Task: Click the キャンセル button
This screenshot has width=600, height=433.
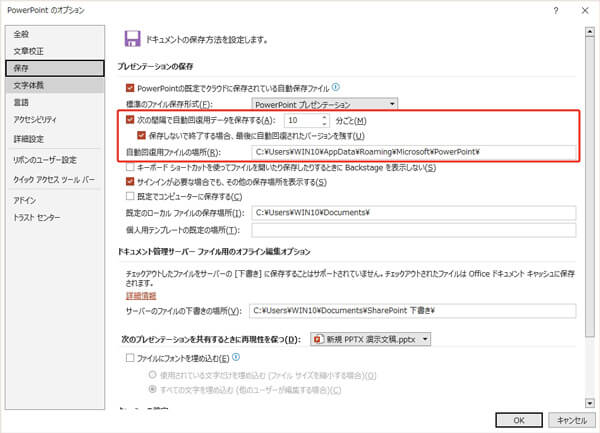Action: coord(572,420)
